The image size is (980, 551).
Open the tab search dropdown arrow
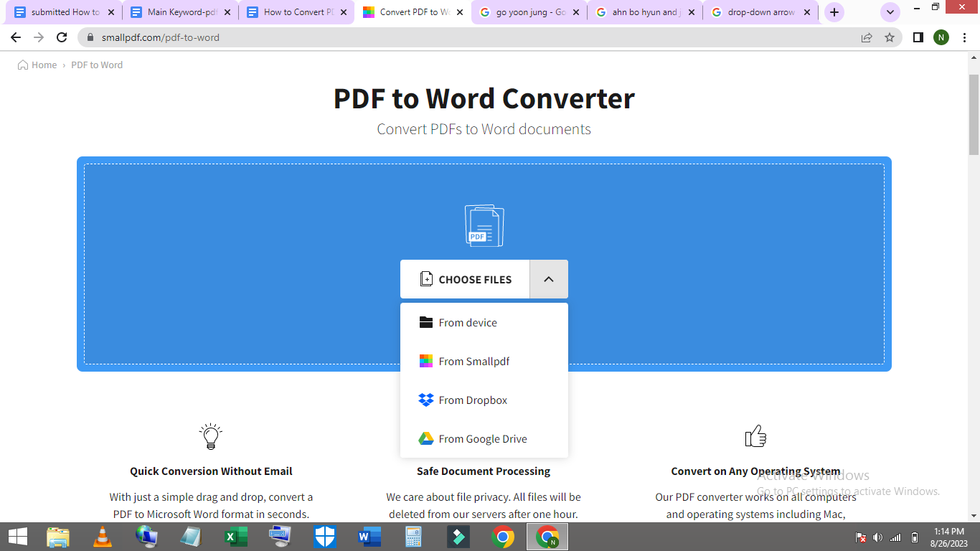pyautogui.click(x=890, y=12)
